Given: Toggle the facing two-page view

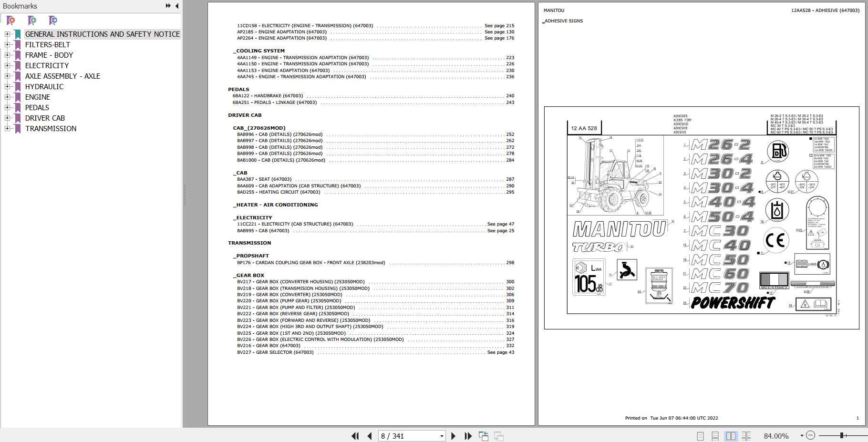Looking at the screenshot, I should coord(731,436).
